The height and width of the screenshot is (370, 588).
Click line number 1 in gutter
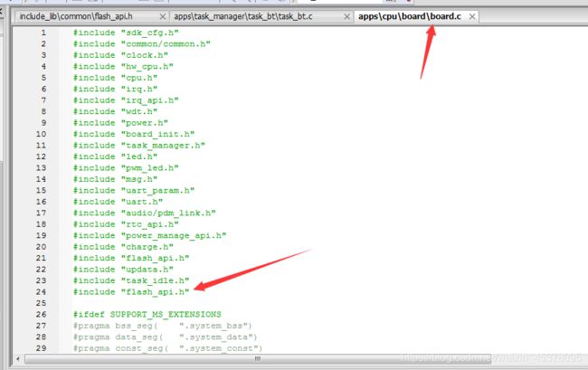tap(43, 33)
